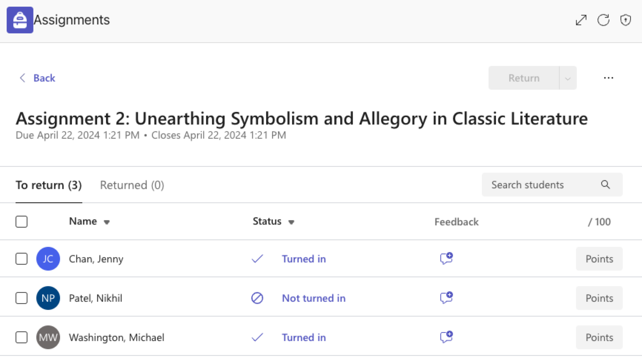Open Michael Washington's Turned in submission

tap(304, 337)
